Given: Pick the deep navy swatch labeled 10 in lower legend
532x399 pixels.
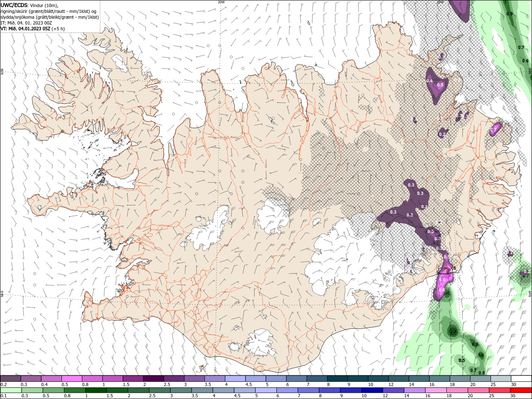Looking at the screenshot, I should 371,390.
